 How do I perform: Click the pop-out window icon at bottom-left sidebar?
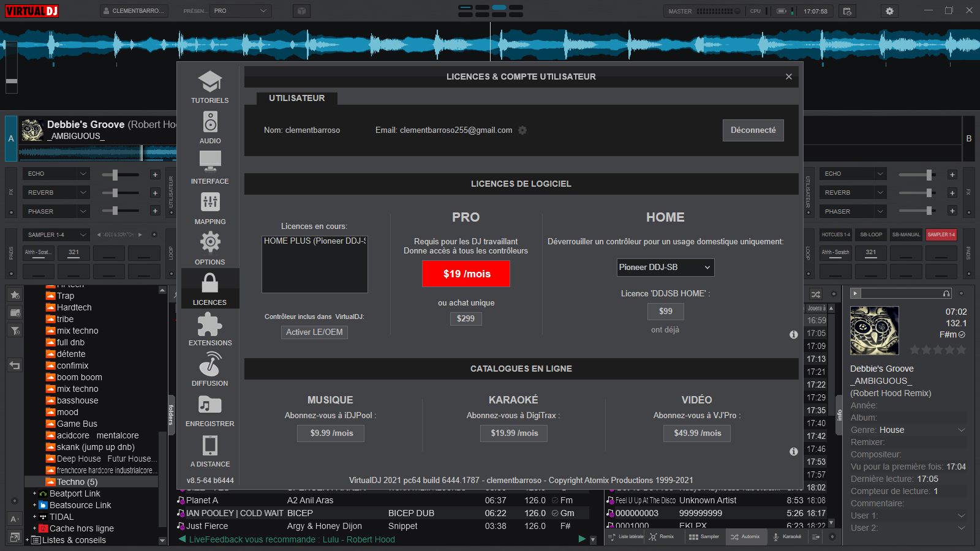15,537
